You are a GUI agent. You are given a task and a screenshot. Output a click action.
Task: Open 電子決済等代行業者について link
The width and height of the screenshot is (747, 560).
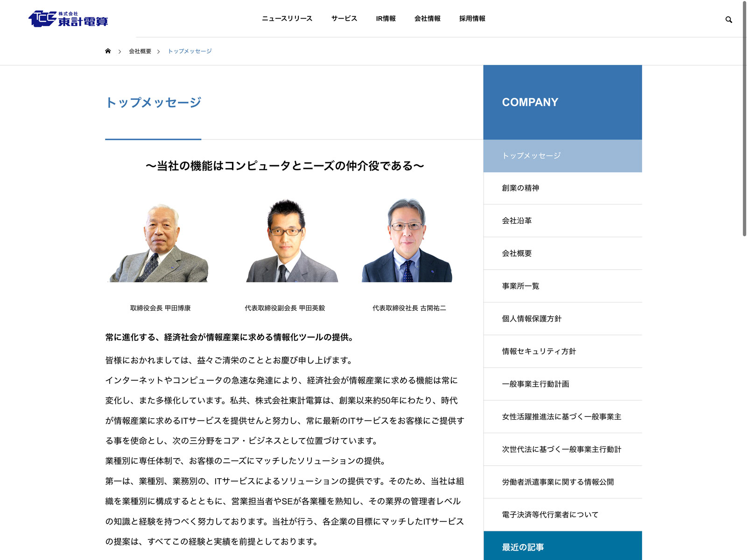(x=550, y=515)
